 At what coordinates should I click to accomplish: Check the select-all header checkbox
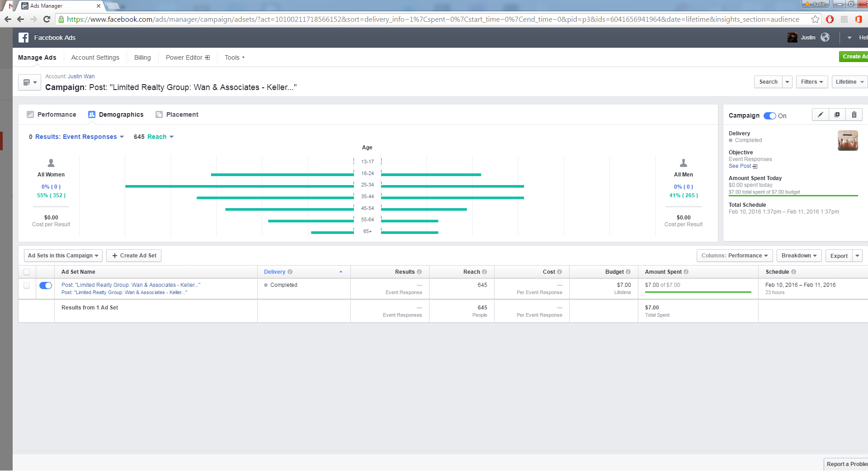tap(27, 272)
